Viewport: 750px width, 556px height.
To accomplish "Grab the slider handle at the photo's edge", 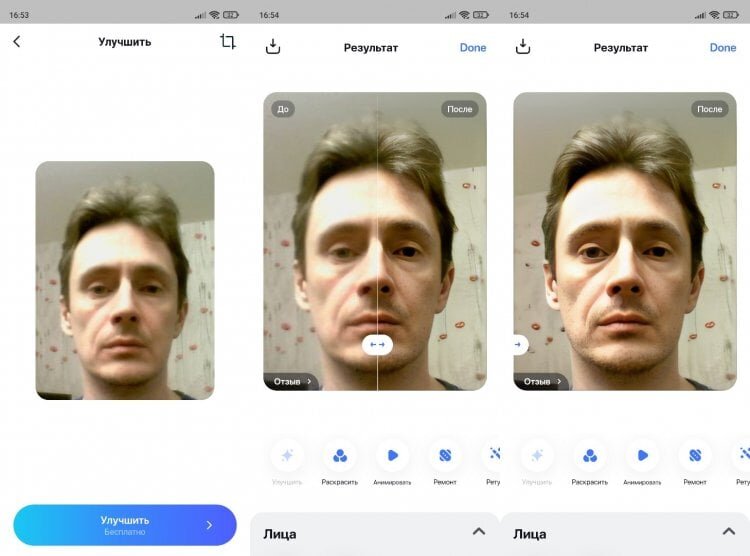I will tap(519, 345).
